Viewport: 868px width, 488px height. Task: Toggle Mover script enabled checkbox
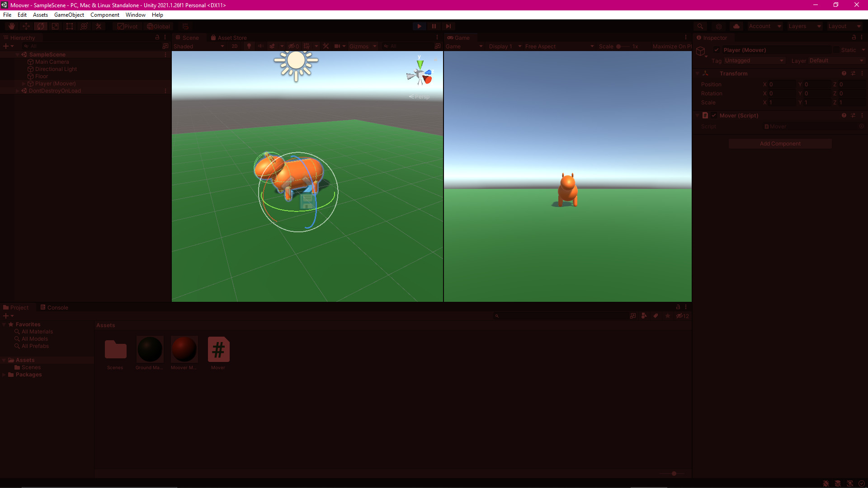click(714, 116)
